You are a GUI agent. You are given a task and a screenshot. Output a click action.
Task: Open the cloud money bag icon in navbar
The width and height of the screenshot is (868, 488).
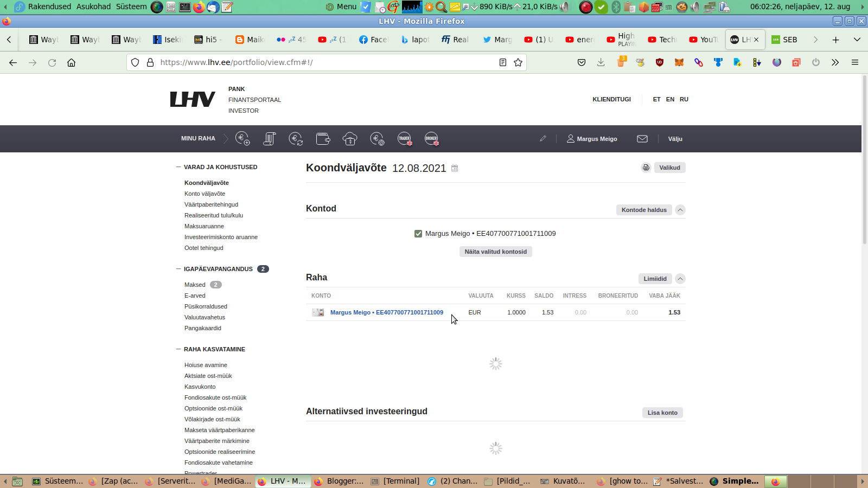(x=350, y=139)
